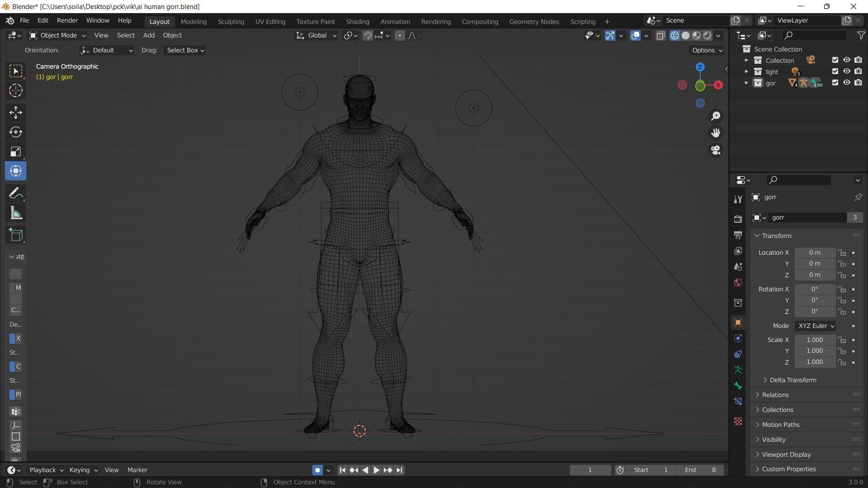Open the outliner filter funnel
Image resolution: width=868 pixels, height=488 pixels.
click(x=861, y=35)
